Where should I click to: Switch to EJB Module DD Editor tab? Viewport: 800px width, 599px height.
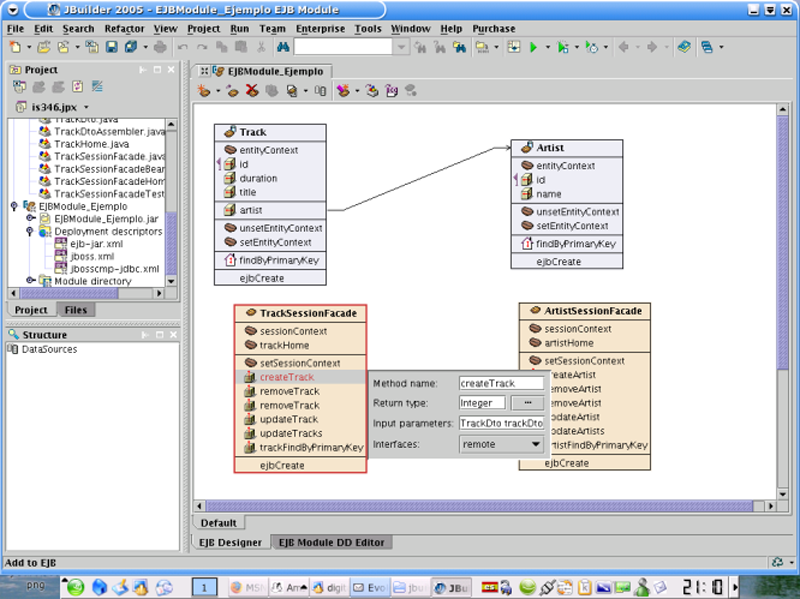click(x=332, y=542)
